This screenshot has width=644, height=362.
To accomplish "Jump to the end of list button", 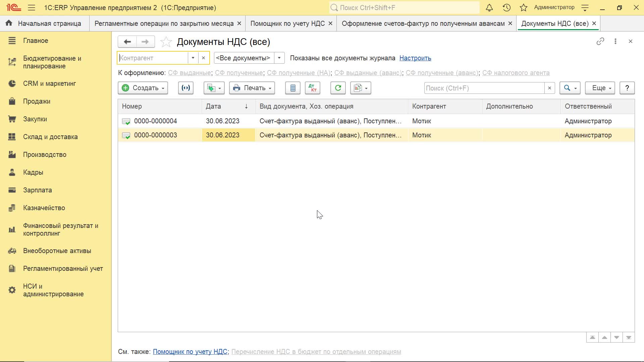I will [x=629, y=338].
